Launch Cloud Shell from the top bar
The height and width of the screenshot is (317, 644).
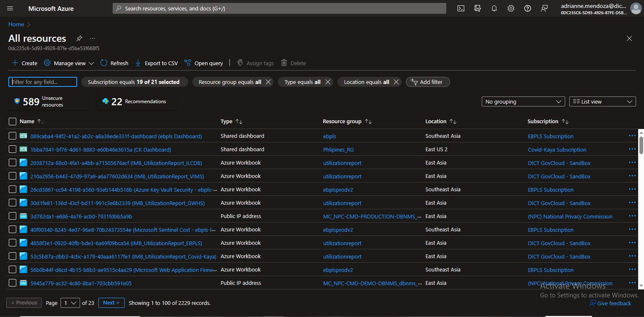click(461, 8)
